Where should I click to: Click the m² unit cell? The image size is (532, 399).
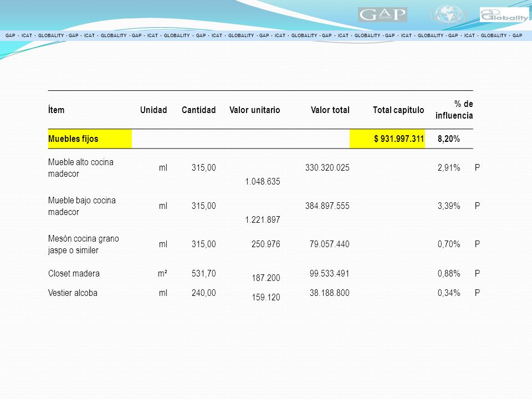tap(162, 273)
